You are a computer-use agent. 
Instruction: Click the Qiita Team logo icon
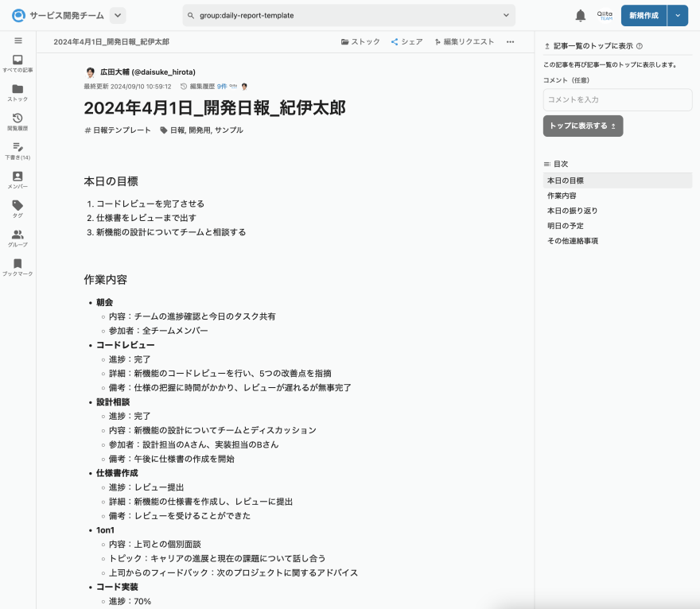(18, 16)
